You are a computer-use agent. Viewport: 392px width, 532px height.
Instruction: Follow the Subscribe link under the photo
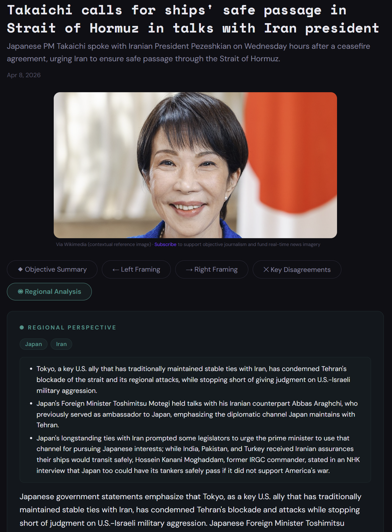pos(165,244)
